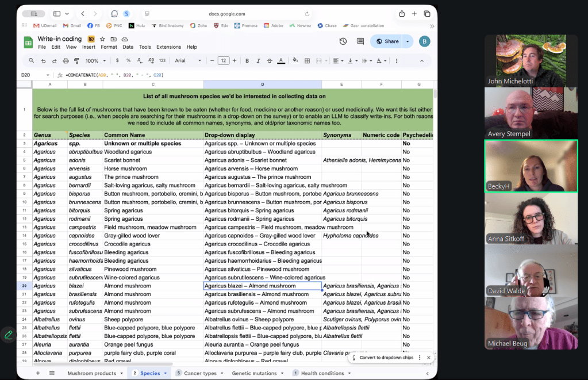This screenshot has width=588, height=380.
Task: Expand the Share button dropdown arrow
Action: (x=408, y=41)
